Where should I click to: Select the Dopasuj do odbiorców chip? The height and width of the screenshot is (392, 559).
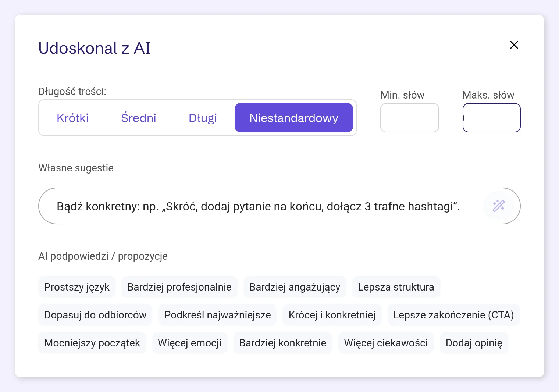click(x=95, y=315)
